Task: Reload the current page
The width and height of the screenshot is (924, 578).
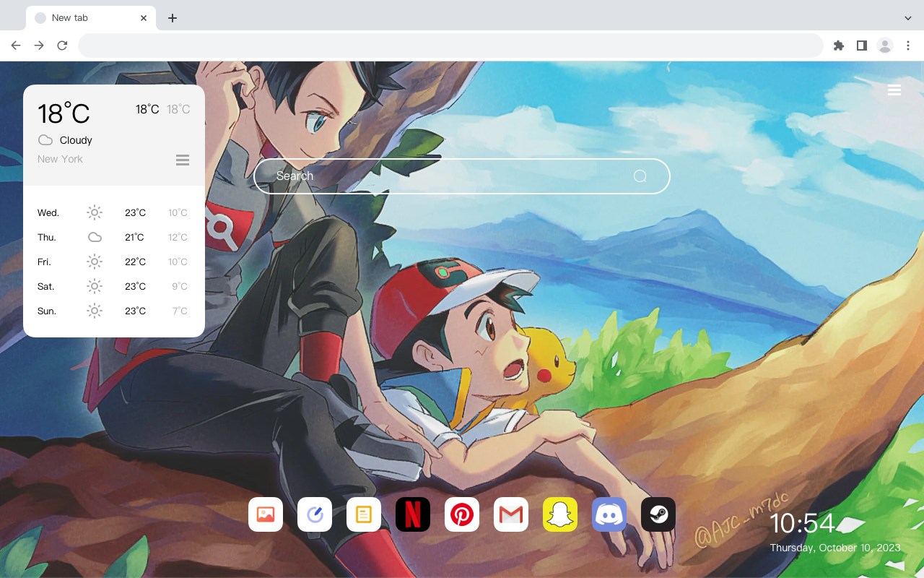Action: [62, 46]
